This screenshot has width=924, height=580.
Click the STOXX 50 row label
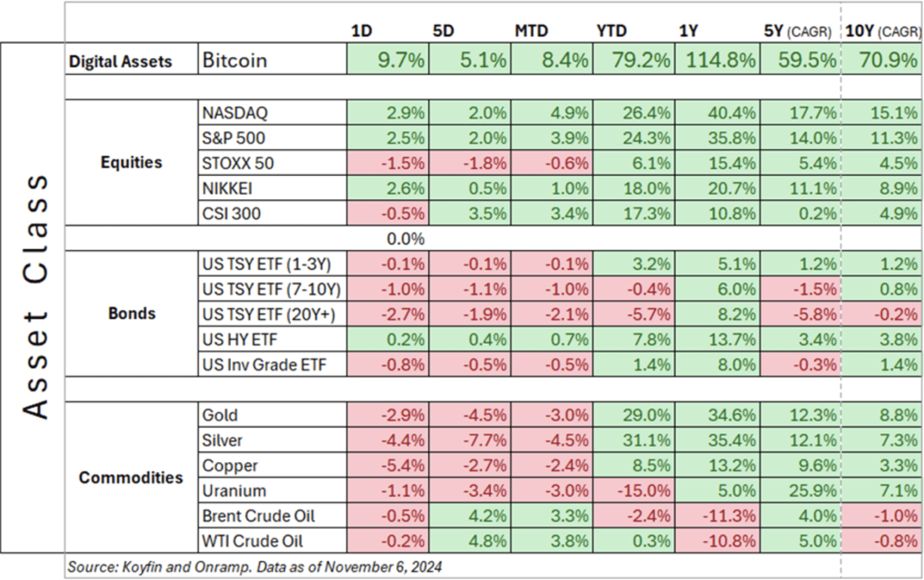click(238, 164)
